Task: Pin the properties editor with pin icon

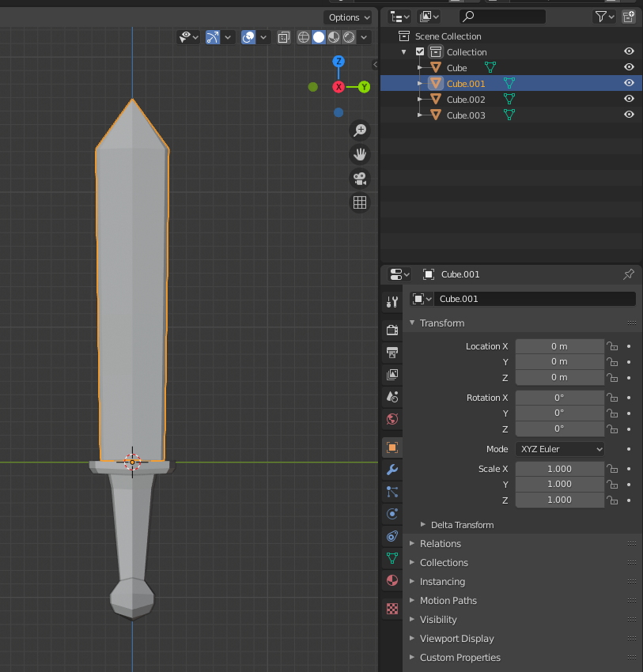Action: coord(629,274)
